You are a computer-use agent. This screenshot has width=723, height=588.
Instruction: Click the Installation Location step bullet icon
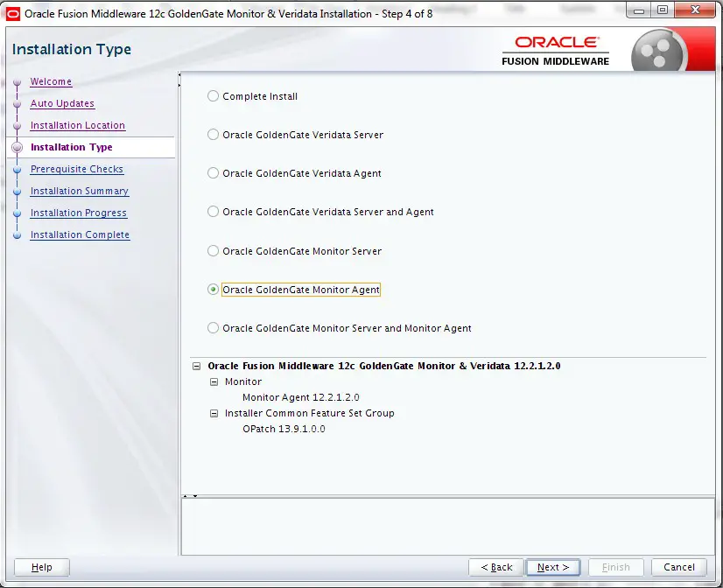point(17,126)
